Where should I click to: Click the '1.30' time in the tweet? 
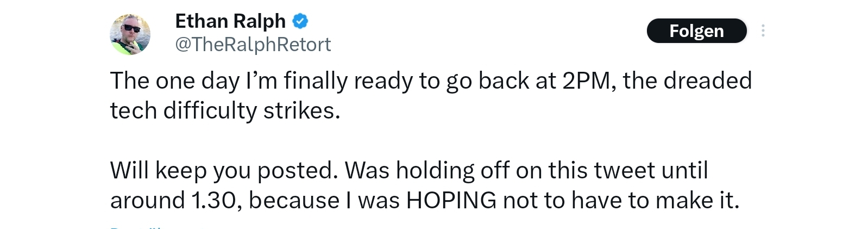213,200
